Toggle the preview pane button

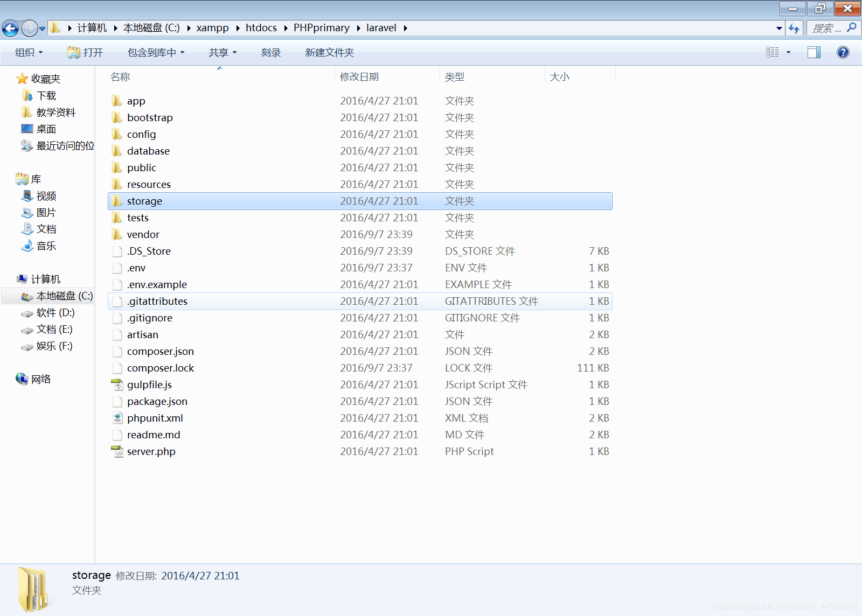[814, 52]
